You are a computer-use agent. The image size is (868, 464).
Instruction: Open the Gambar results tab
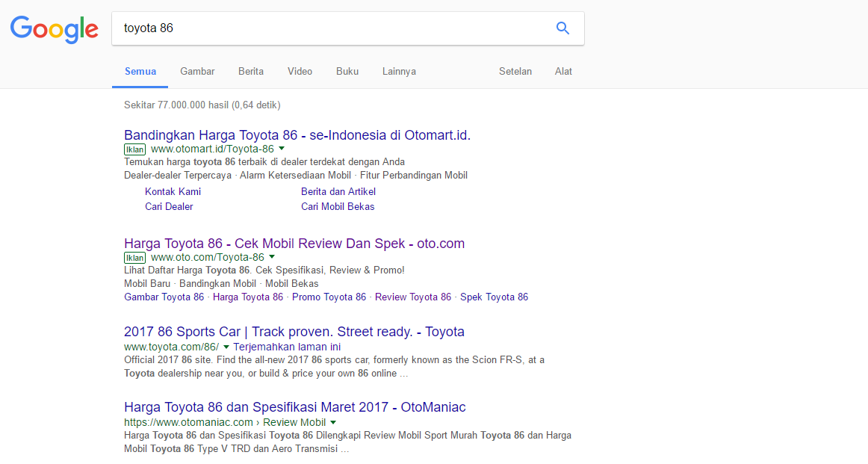pos(197,72)
